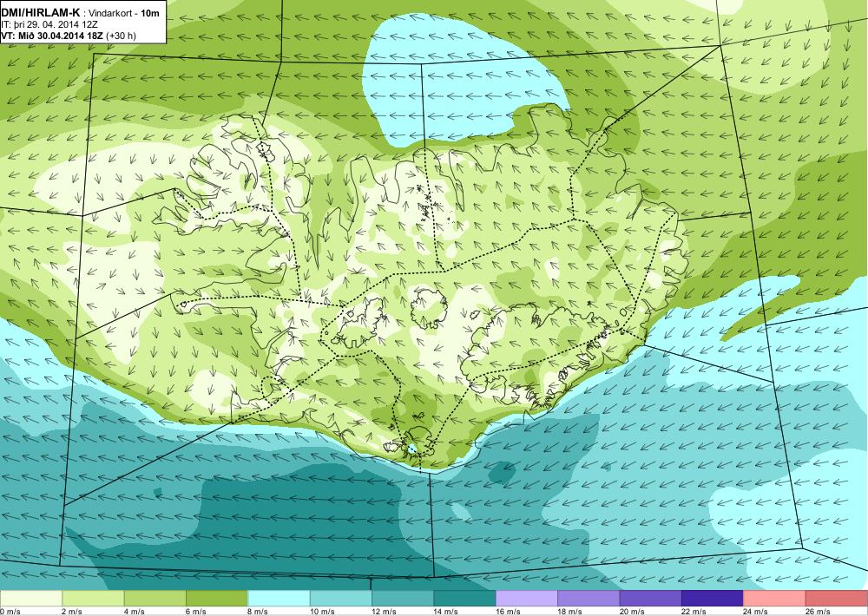The width and height of the screenshot is (868, 616).
Task: Select the "4 m/s" legend label
Action: [x=135, y=612]
